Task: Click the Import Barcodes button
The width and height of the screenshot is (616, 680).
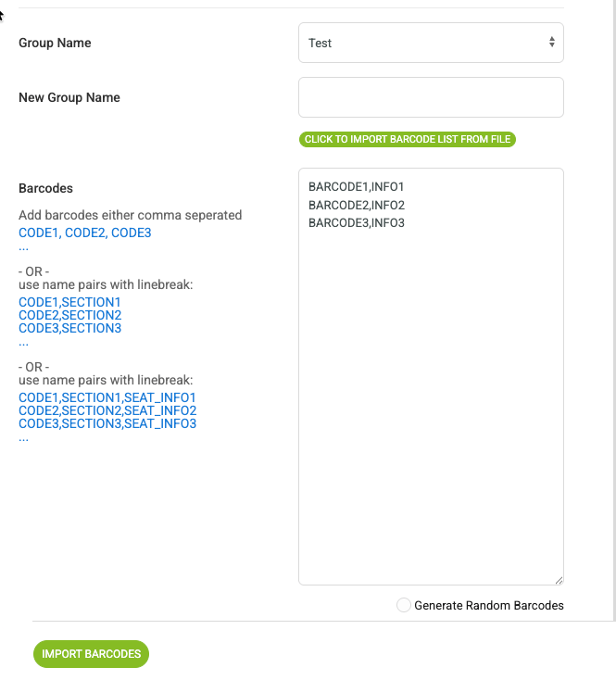Action: tap(91, 654)
